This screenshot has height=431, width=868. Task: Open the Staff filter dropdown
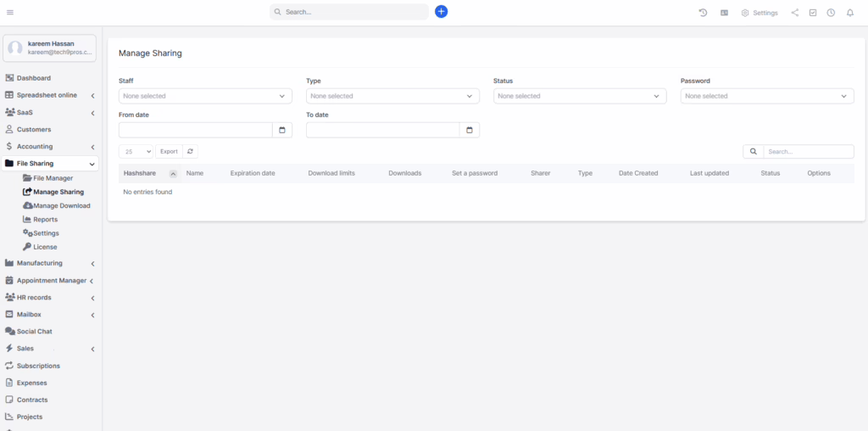point(205,96)
